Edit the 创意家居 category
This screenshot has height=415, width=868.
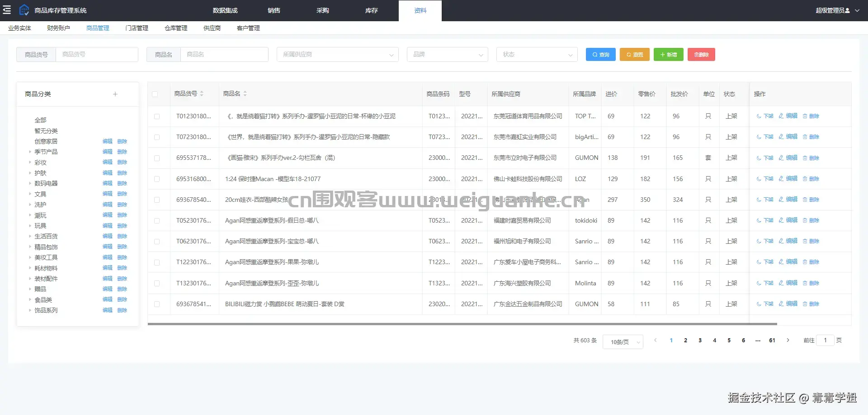tap(108, 141)
